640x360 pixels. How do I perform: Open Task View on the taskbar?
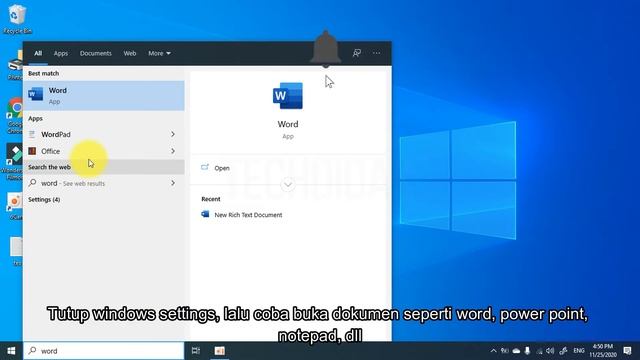[196, 351]
